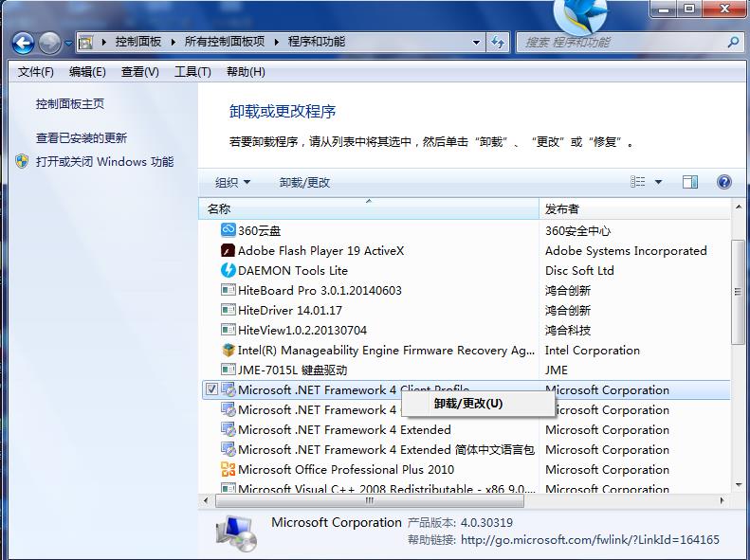Select Microsoft Office Professional Plus 2010 entry

point(346,469)
